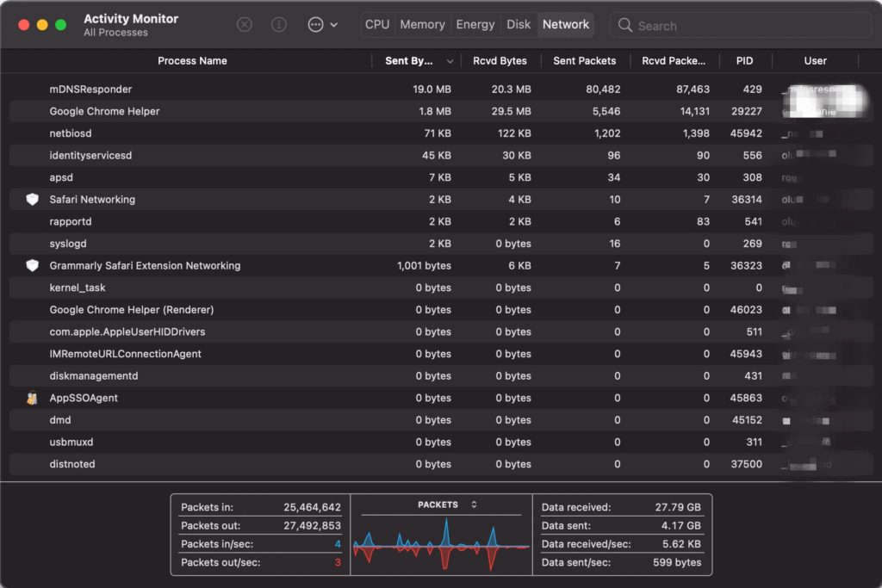The width and height of the screenshot is (882, 588).
Task: Click the Packets out total 27,492,853
Action: [312, 526]
